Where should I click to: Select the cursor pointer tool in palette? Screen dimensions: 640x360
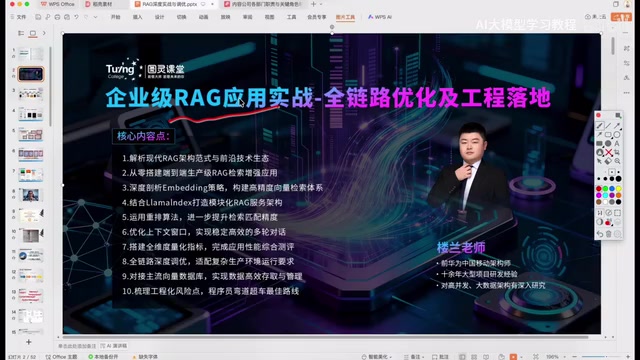600,161
